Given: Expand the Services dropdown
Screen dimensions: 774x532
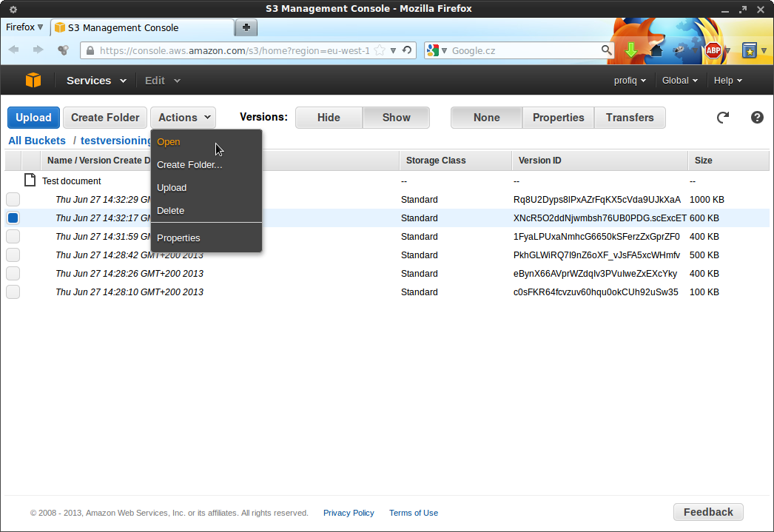Looking at the screenshot, I should pos(96,81).
